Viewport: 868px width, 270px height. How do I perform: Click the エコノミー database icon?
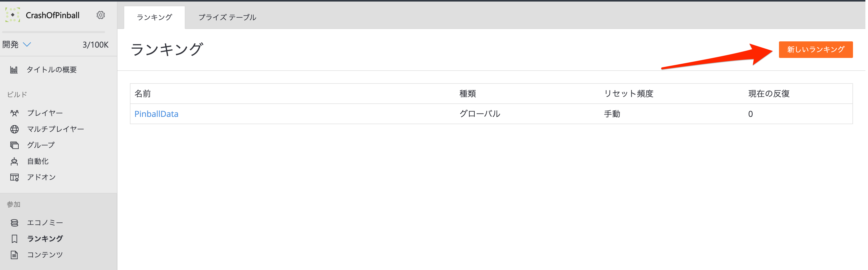click(x=14, y=222)
